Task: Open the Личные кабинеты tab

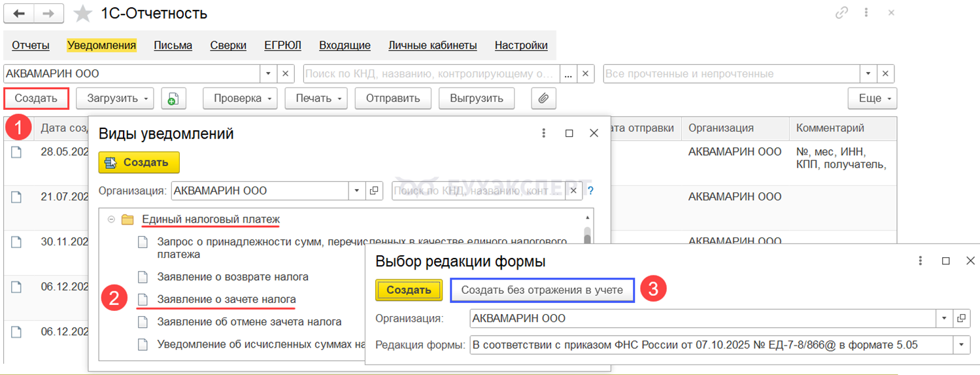Action: click(432, 45)
